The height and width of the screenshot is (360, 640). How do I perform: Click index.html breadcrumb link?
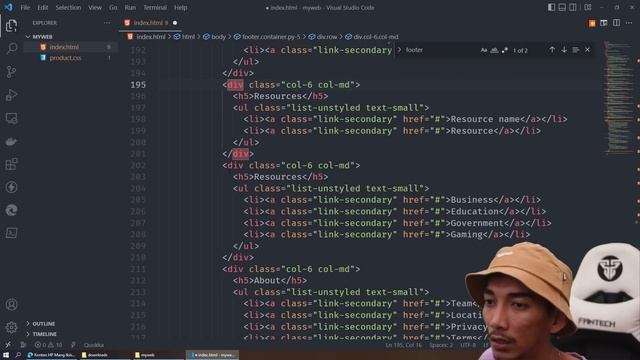[150, 37]
